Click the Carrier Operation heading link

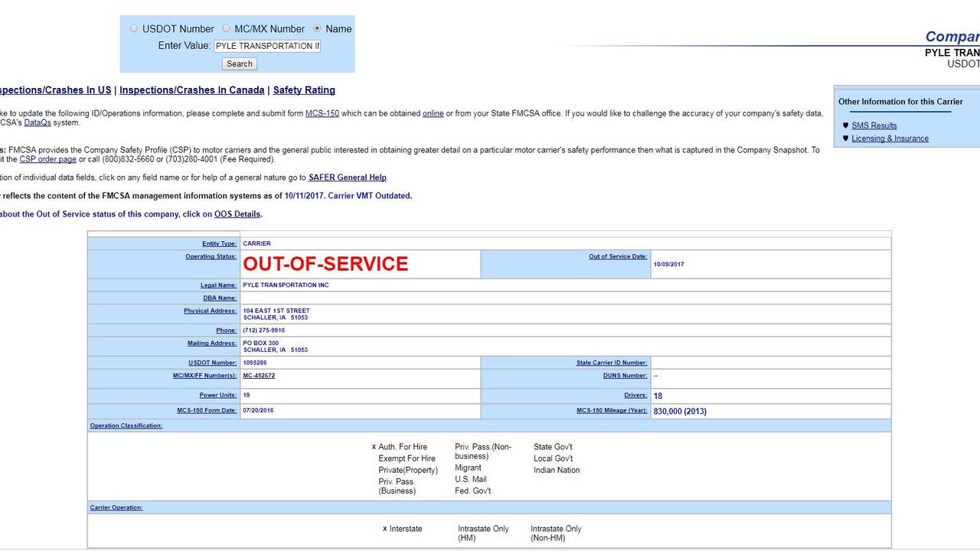pos(116,507)
